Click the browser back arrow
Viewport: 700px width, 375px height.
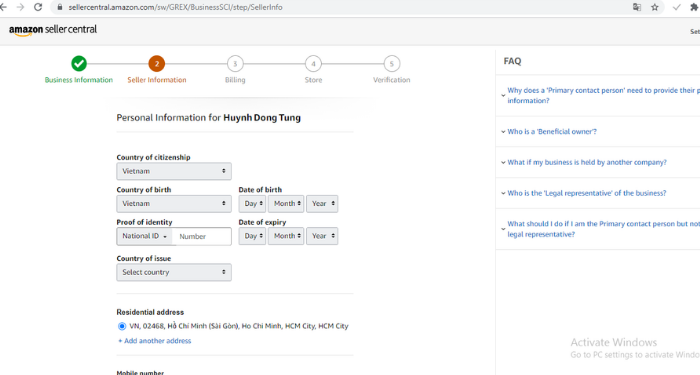(3, 7)
